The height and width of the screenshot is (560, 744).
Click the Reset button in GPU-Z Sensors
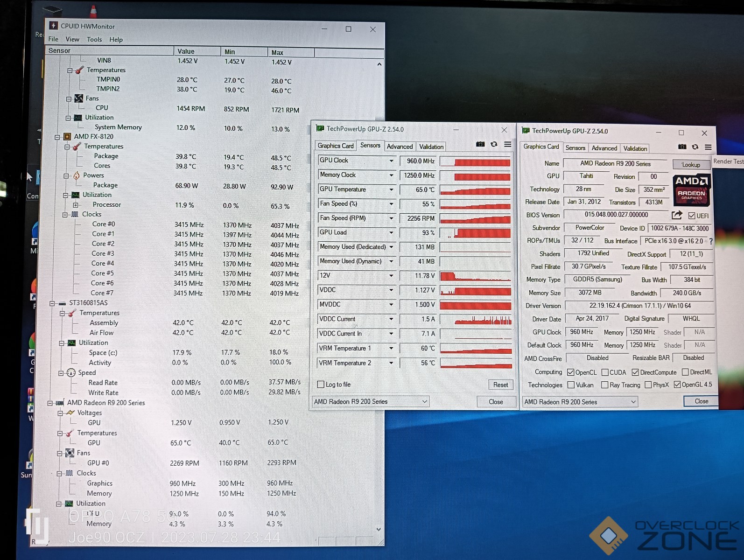click(500, 385)
